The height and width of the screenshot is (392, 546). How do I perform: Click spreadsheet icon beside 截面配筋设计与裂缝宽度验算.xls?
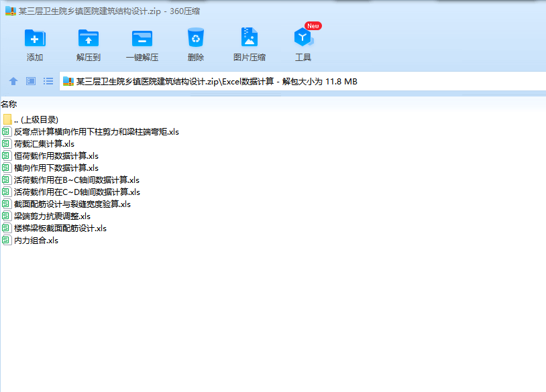point(6,204)
